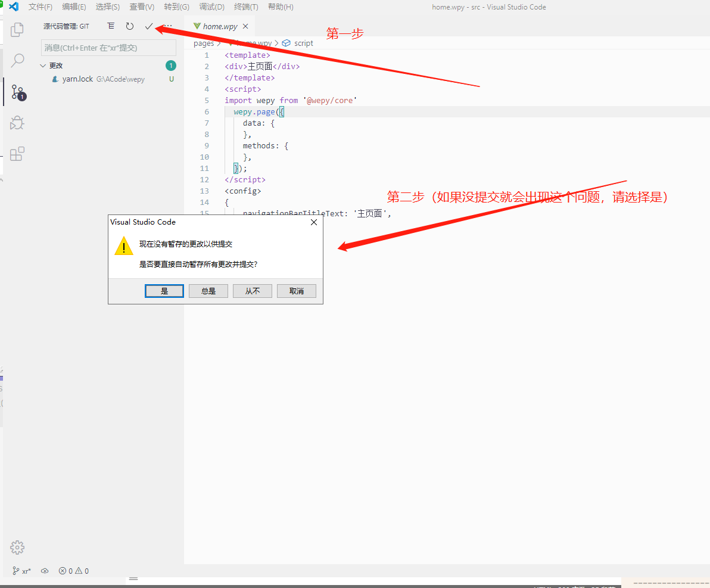Open the 调试(D) menu
Image resolution: width=710 pixels, height=588 pixels.
(x=212, y=7)
